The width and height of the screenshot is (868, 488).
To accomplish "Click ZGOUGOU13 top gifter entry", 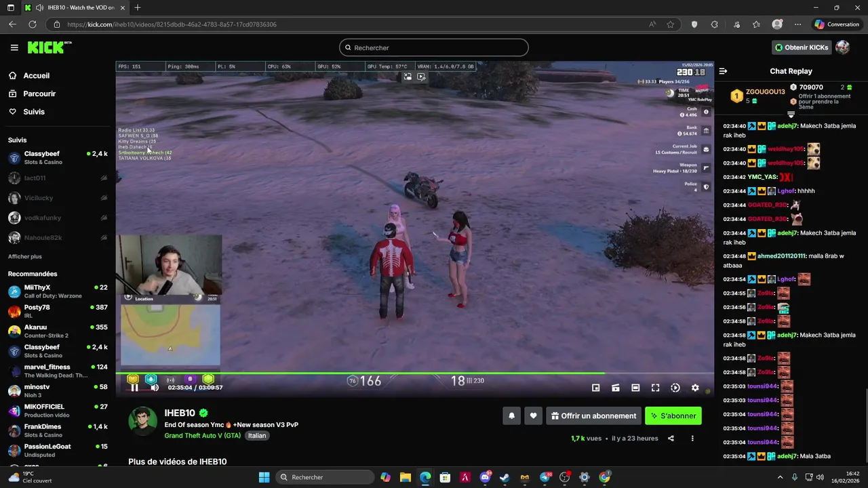I will coord(757,96).
